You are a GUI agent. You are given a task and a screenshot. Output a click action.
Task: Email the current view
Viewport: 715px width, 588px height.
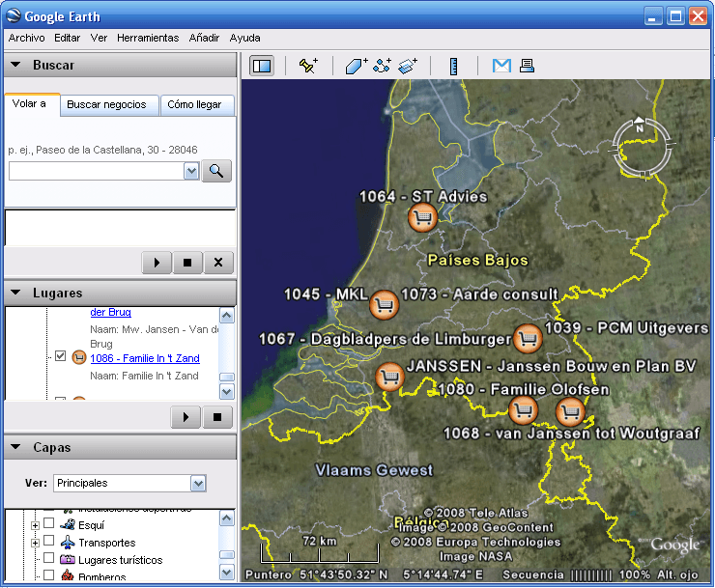[501, 66]
